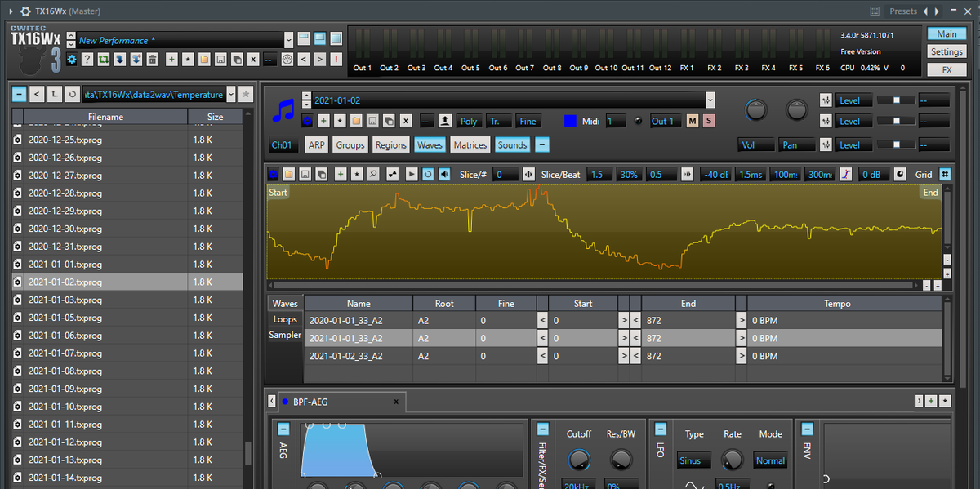This screenshot has height=489, width=980.
Task: Click the x delete icon in program toolbar
Action: (x=405, y=121)
